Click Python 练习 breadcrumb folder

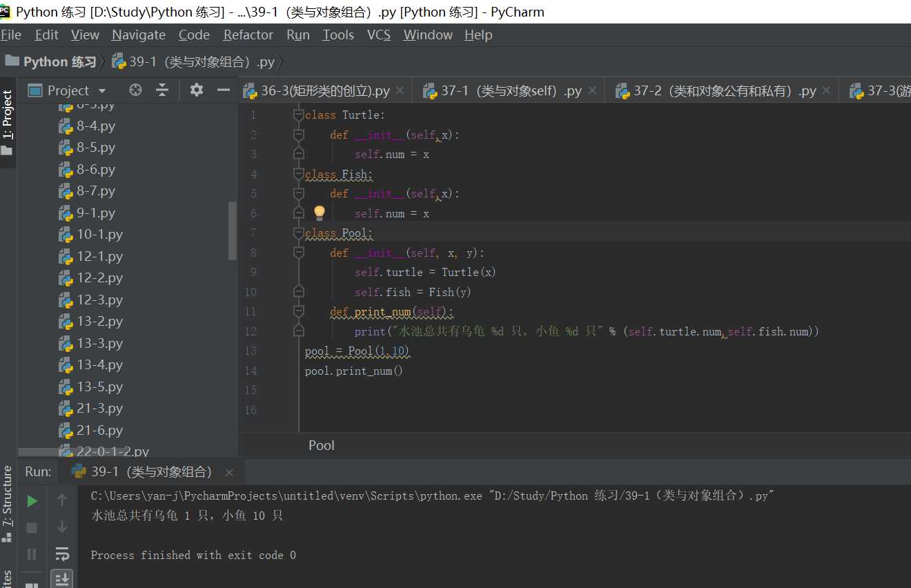[x=51, y=61]
